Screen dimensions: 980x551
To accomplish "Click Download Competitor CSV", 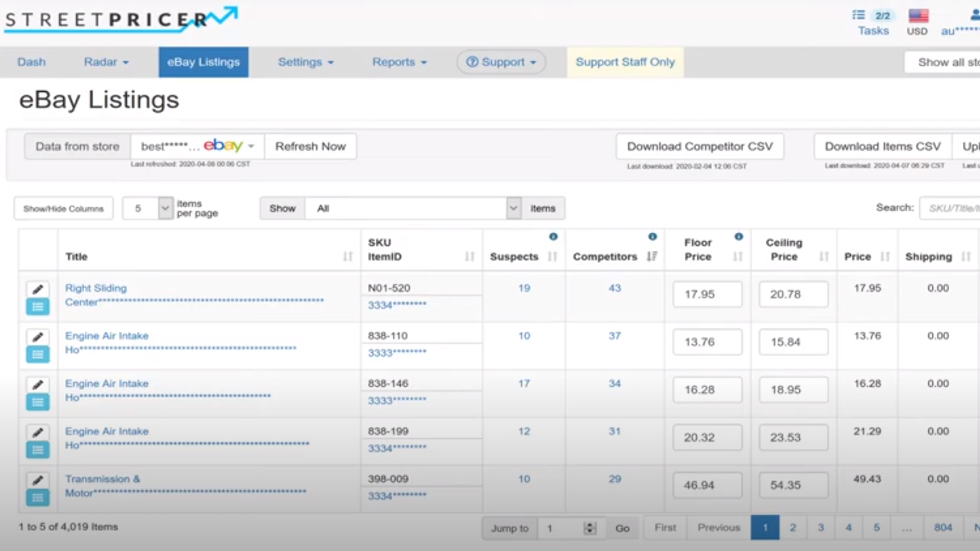I will click(x=699, y=146).
